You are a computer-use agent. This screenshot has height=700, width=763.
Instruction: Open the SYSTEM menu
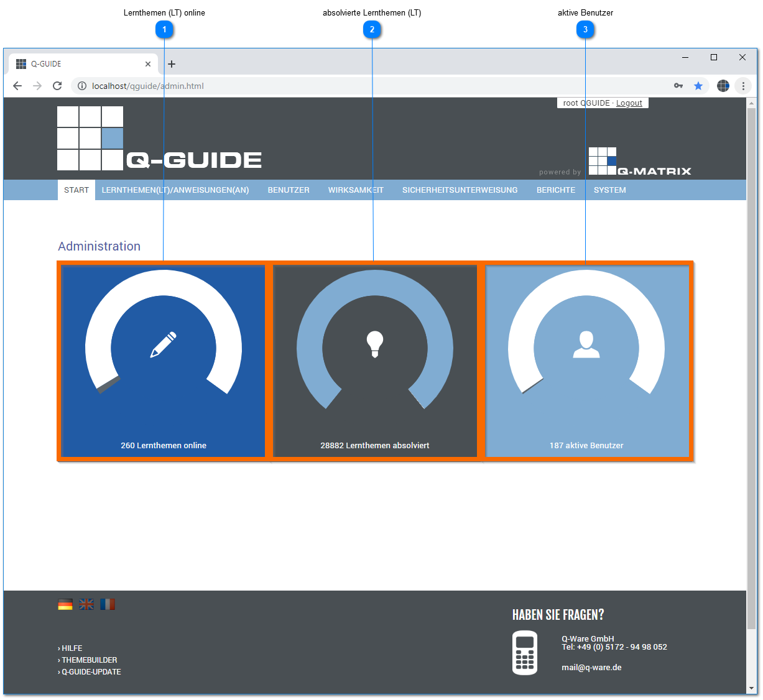coord(610,190)
